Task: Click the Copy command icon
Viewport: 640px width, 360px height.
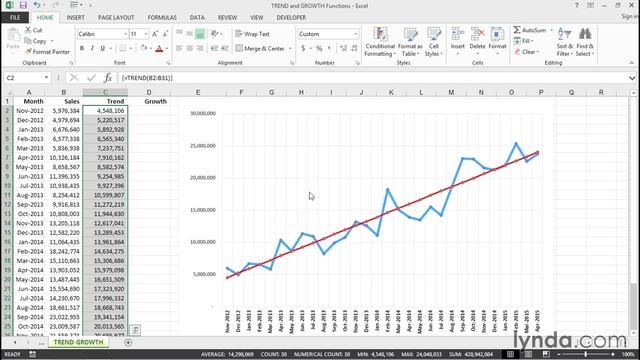Action: tap(28, 41)
